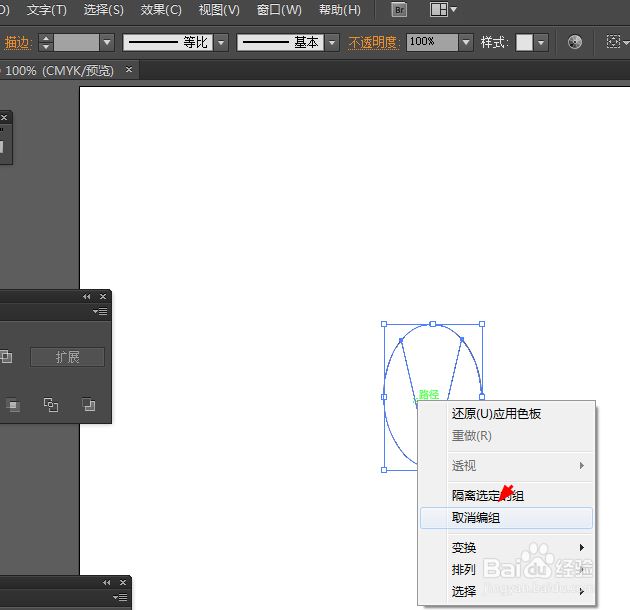
Task: Click the Pathfinder minus back icon
Action: click(88, 405)
